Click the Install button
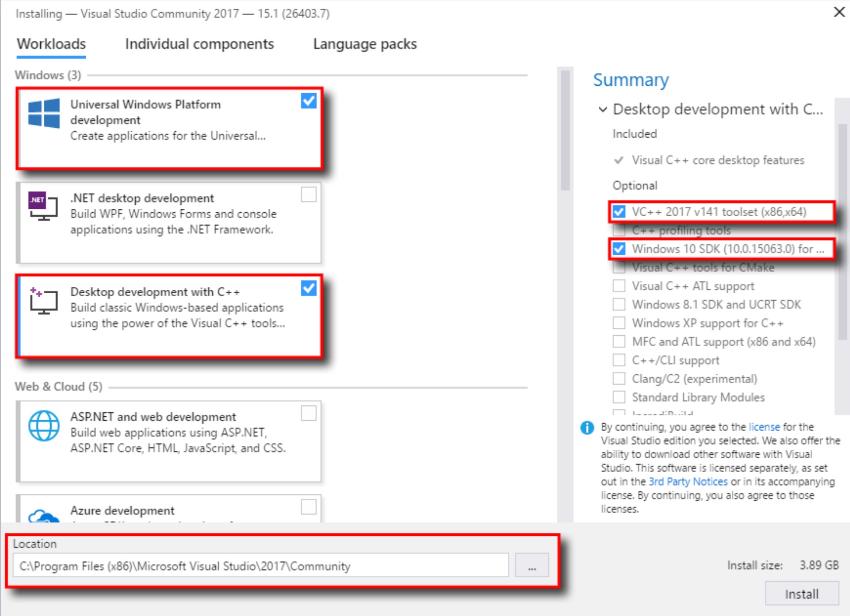Image resolution: width=850 pixels, height=616 pixels. [801, 593]
